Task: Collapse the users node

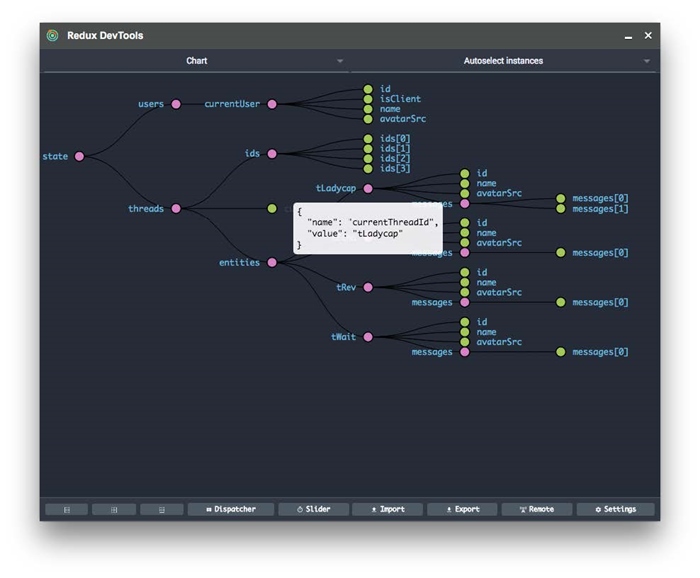Action: (x=176, y=104)
